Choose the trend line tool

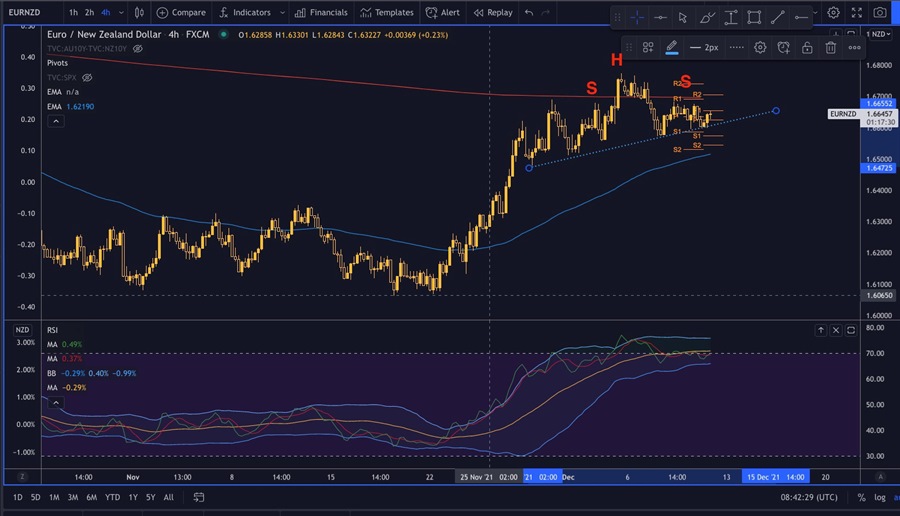[x=778, y=17]
